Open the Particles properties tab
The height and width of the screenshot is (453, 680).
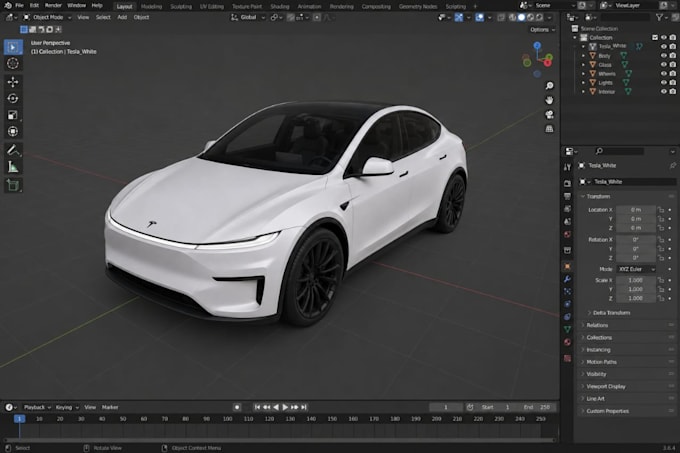(567, 292)
